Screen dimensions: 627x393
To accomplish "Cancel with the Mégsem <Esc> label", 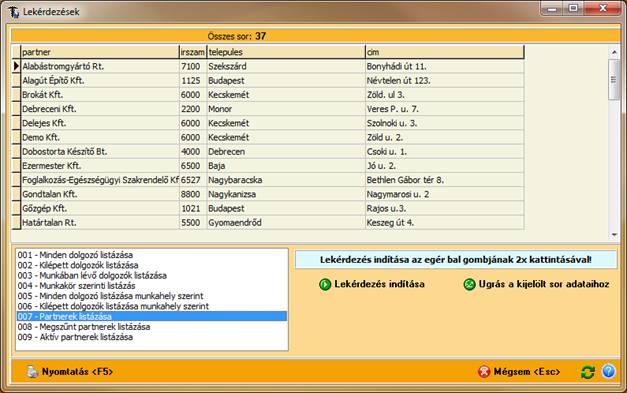I will tap(527, 372).
